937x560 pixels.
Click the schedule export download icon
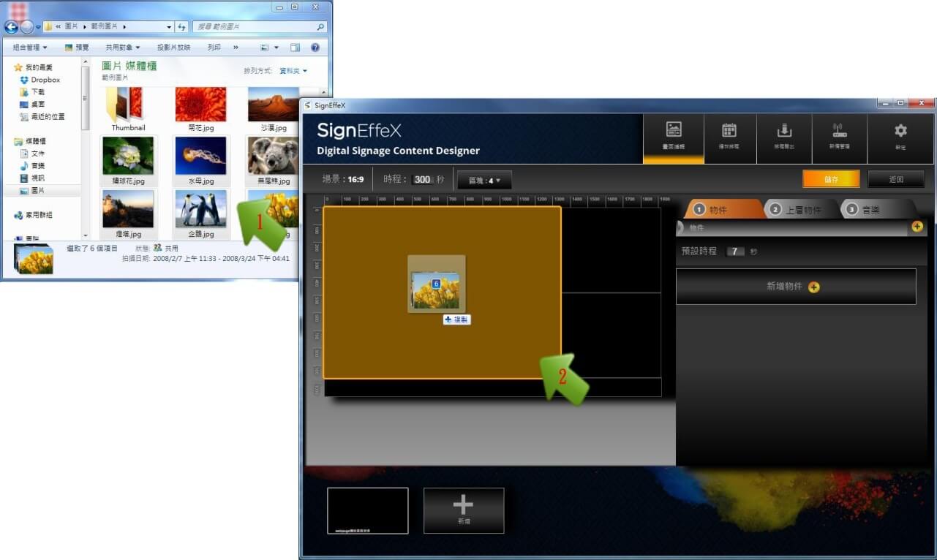(x=784, y=137)
